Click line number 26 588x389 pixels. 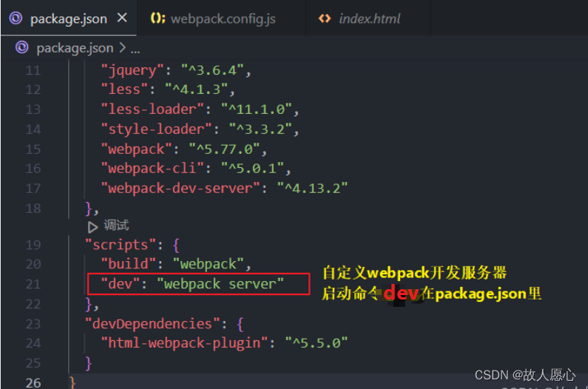33,382
